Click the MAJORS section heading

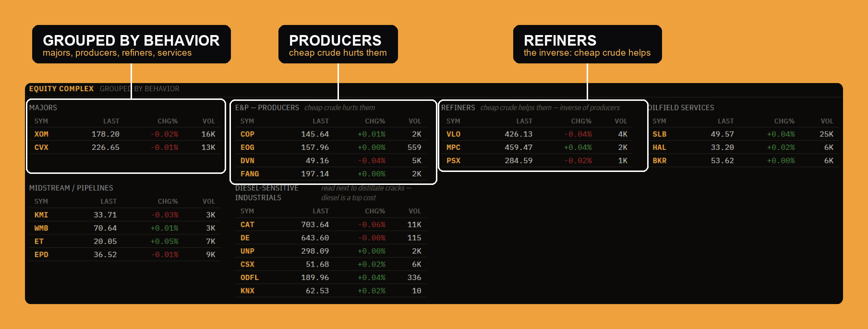[x=43, y=108]
